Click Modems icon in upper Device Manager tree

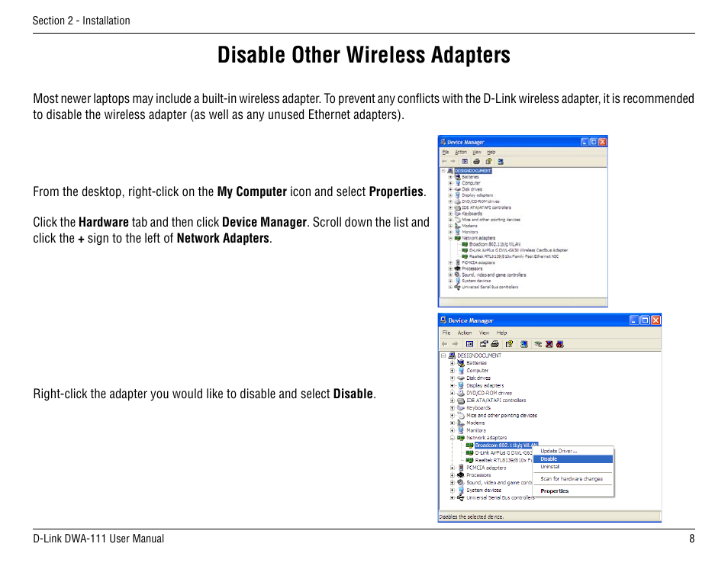[x=457, y=226]
